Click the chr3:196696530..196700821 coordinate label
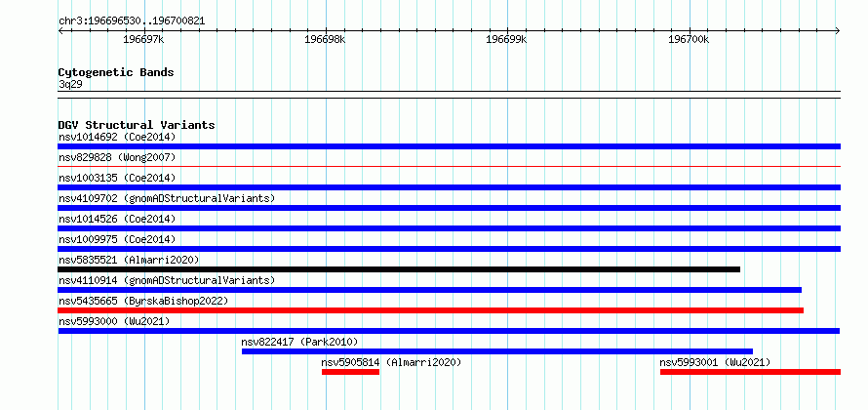 [x=132, y=21]
